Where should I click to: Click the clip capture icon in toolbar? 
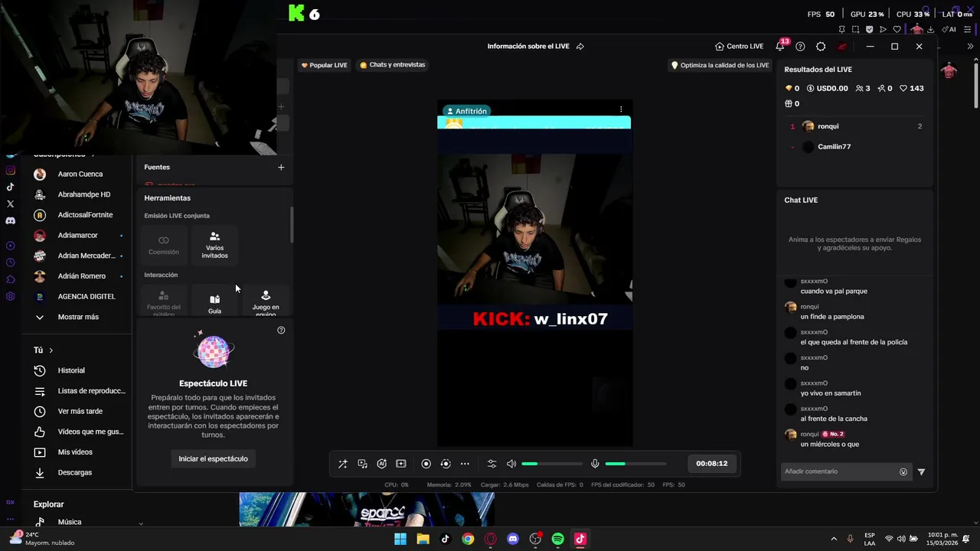coord(400,464)
